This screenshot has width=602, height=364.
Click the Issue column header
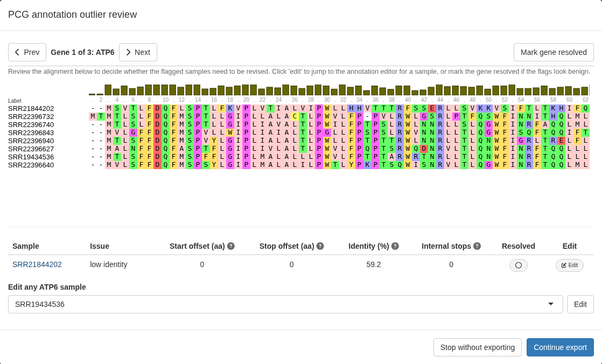click(x=100, y=246)
